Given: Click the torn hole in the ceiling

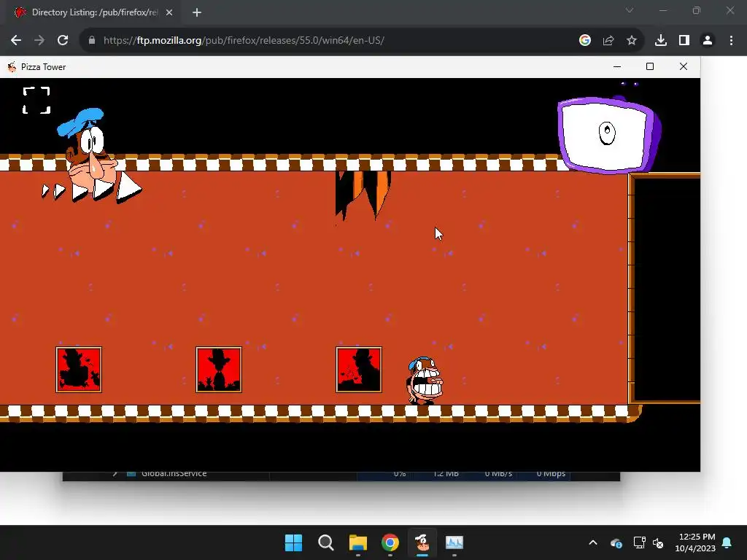Looking at the screenshot, I should pos(363,195).
